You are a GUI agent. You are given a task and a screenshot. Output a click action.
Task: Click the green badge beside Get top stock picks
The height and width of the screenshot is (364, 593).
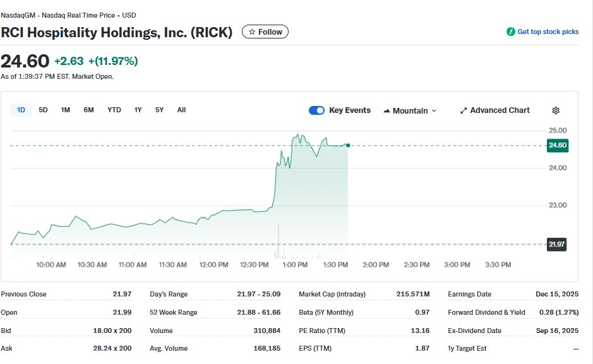512,32
